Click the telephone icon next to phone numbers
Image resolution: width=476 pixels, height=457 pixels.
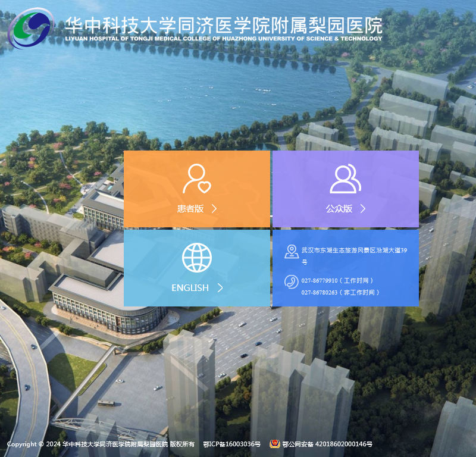[x=292, y=280]
